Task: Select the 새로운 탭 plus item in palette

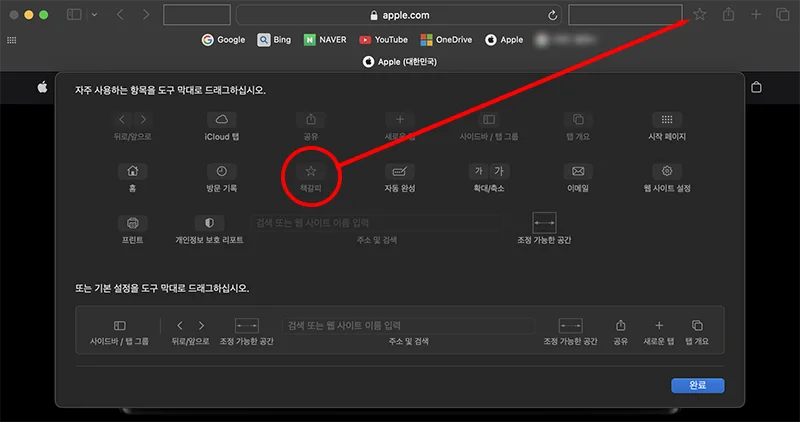Action: click(399, 126)
